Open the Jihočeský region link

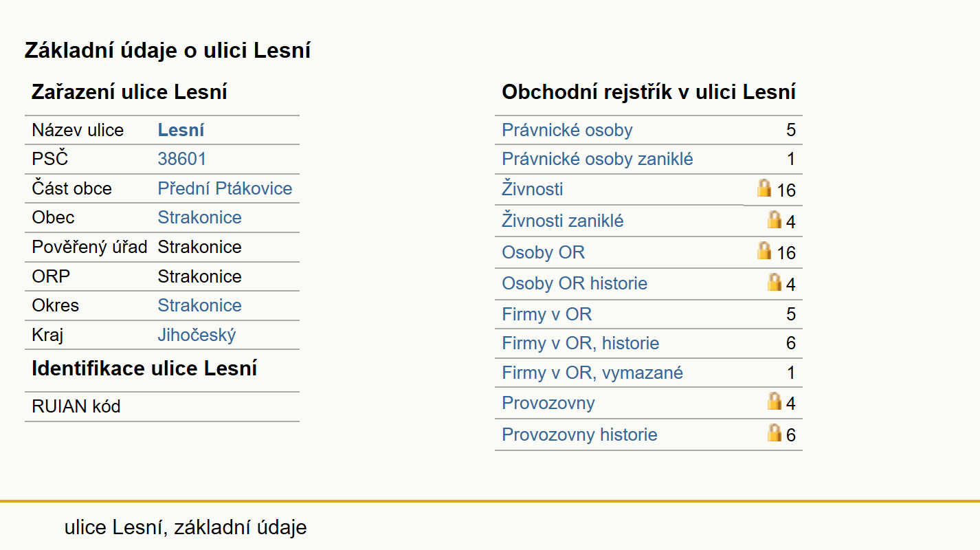pos(197,335)
